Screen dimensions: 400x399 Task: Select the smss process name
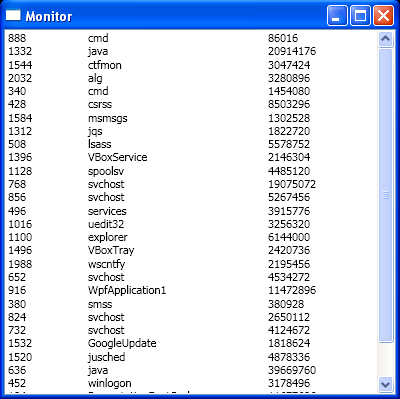click(x=100, y=304)
